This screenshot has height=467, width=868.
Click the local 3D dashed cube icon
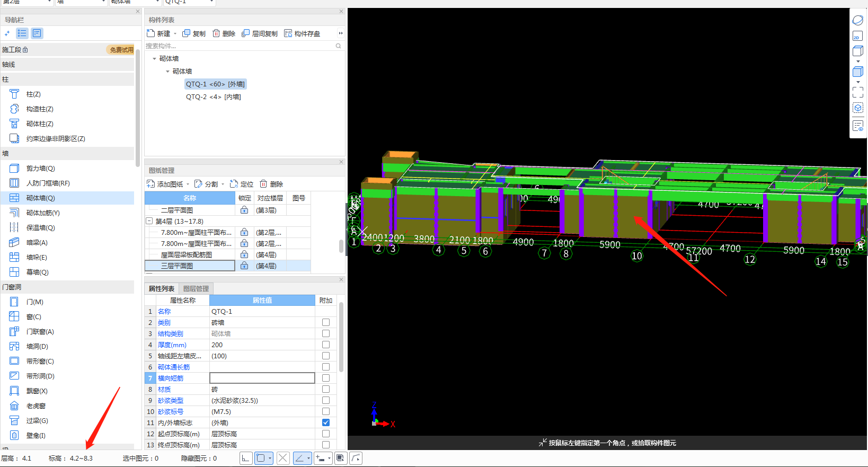click(858, 108)
